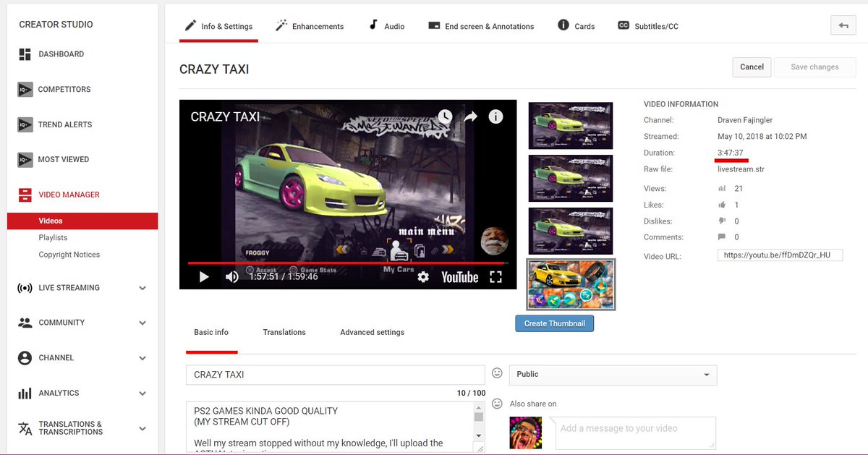Click the Cancel button
Viewport: 868px width, 455px height.
click(x=752, y=67)
